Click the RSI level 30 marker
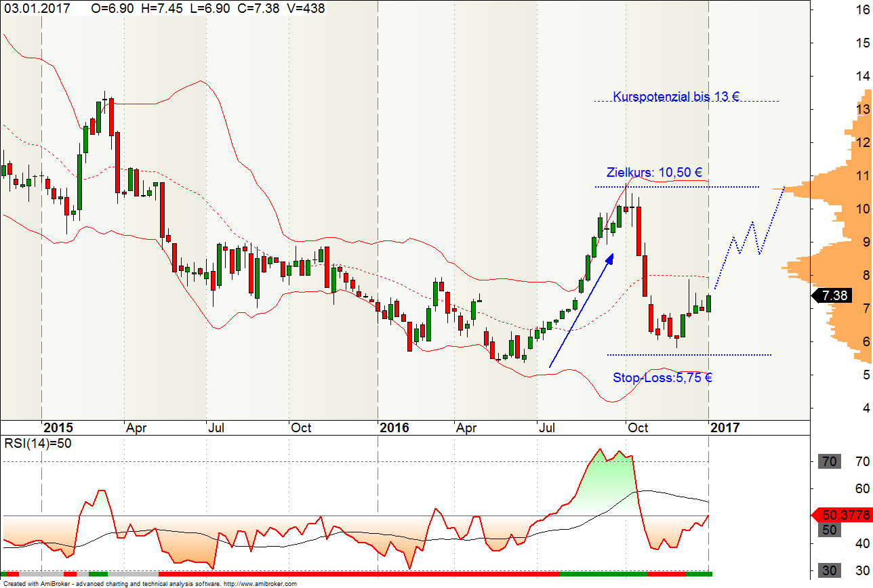Image resolution: width=873 pixels, height=588 pixels. (x=828, y=570)
